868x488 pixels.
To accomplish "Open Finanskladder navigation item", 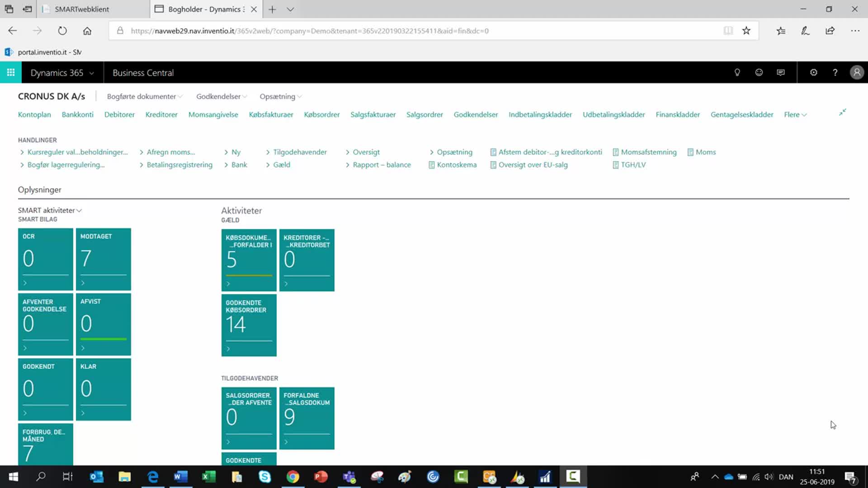I will (678, 114).
